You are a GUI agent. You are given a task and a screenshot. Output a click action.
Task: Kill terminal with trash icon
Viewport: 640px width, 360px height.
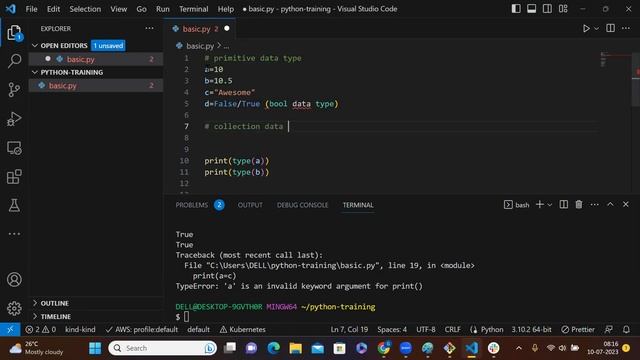coord(579,204)
